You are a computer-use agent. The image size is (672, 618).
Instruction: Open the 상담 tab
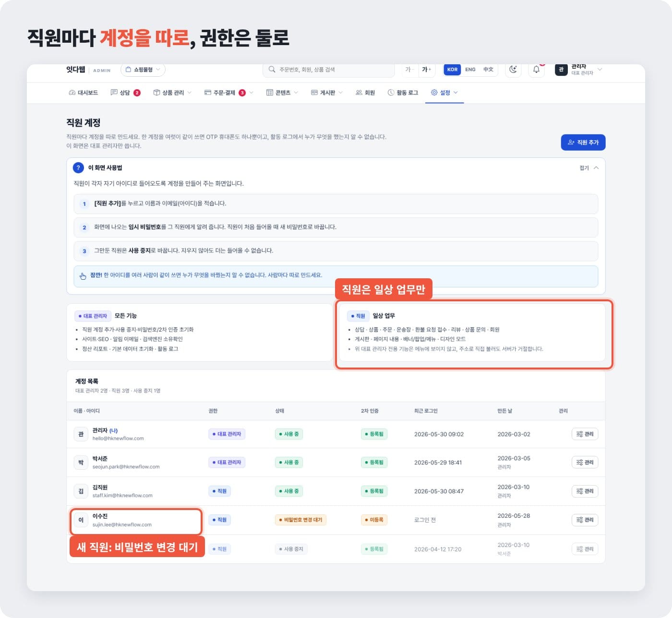point(125,93)
